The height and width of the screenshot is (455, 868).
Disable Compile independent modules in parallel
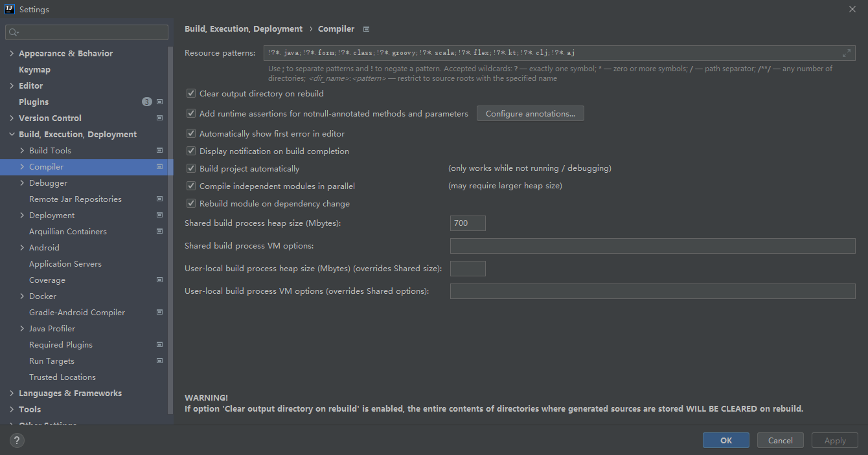pyautogui.click(x=191, y=186)
